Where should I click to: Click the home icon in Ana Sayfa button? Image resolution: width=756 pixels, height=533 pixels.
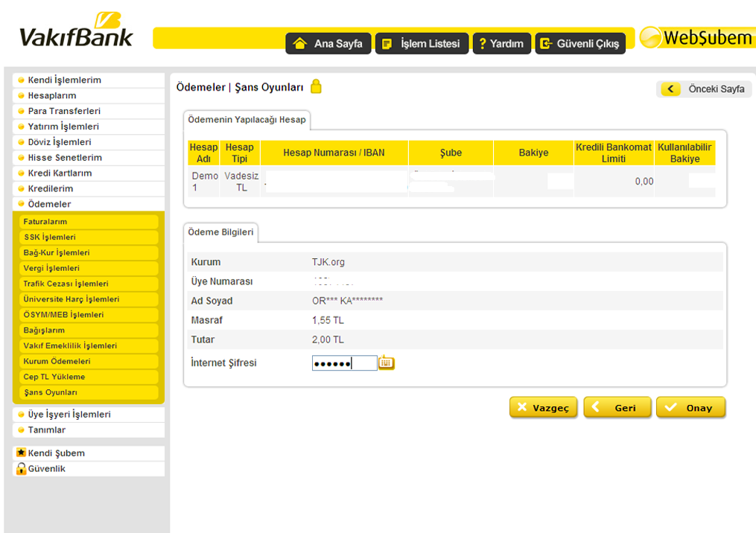299,43
